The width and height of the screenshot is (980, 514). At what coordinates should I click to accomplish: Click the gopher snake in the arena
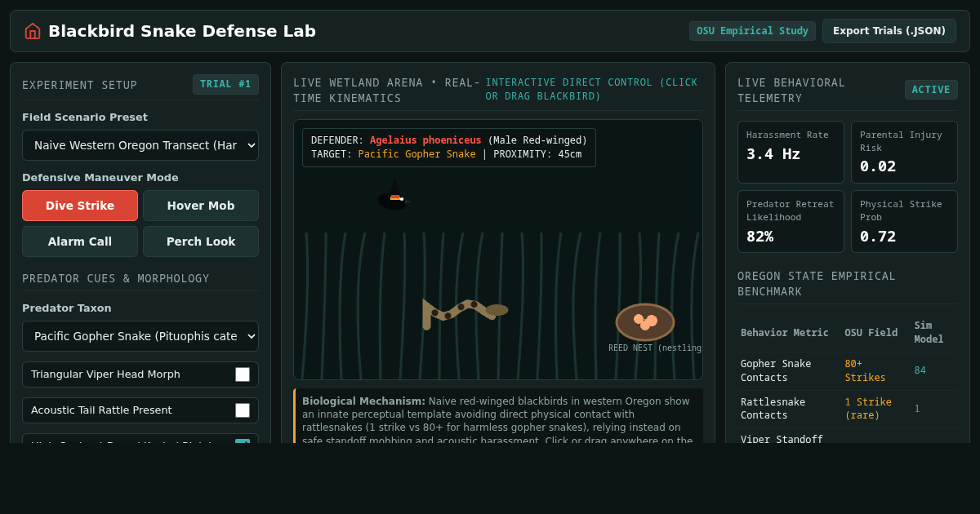[x=465, y=313]
